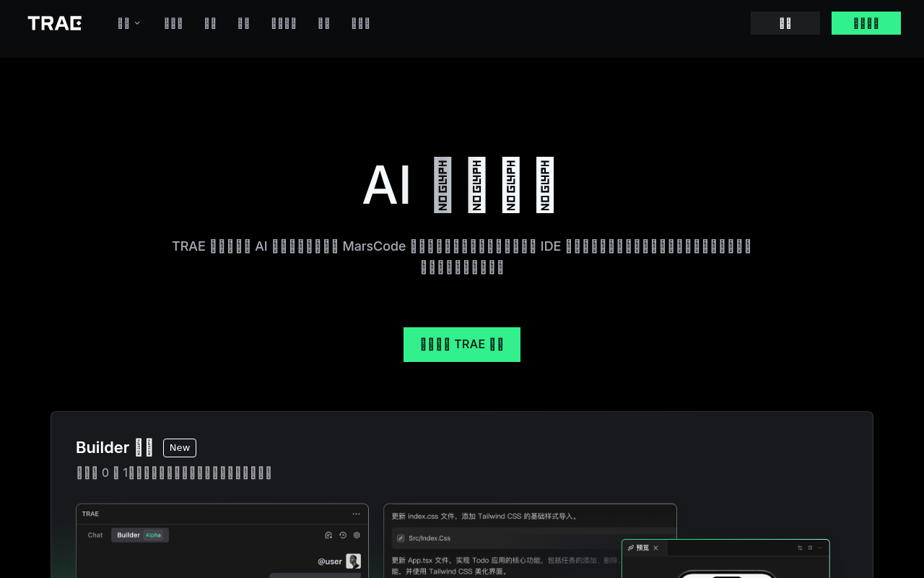Click the green button in the top header
The image size is (924, 578).
866,23
